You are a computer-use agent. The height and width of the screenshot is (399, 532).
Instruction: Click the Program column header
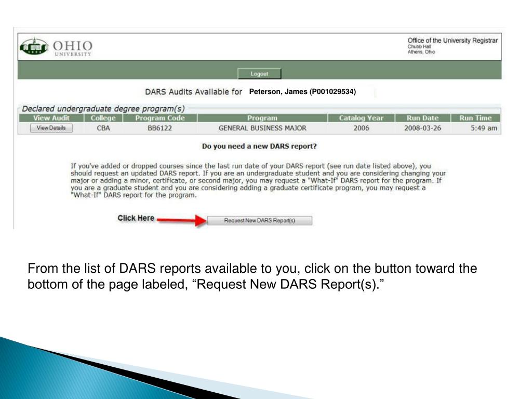pos(262,118)
